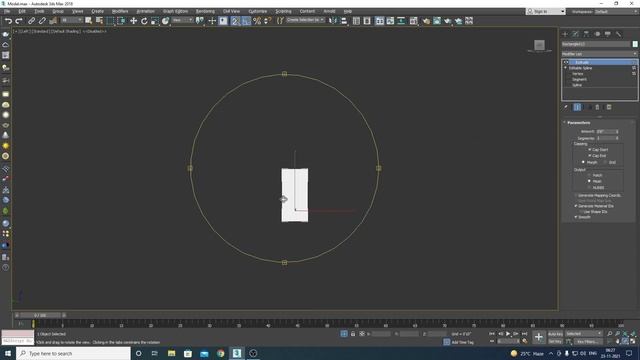This screenshot has height=360, width=640.
Task: Click the Zoom magnifier navigation icon
Action: coord(609,334)
